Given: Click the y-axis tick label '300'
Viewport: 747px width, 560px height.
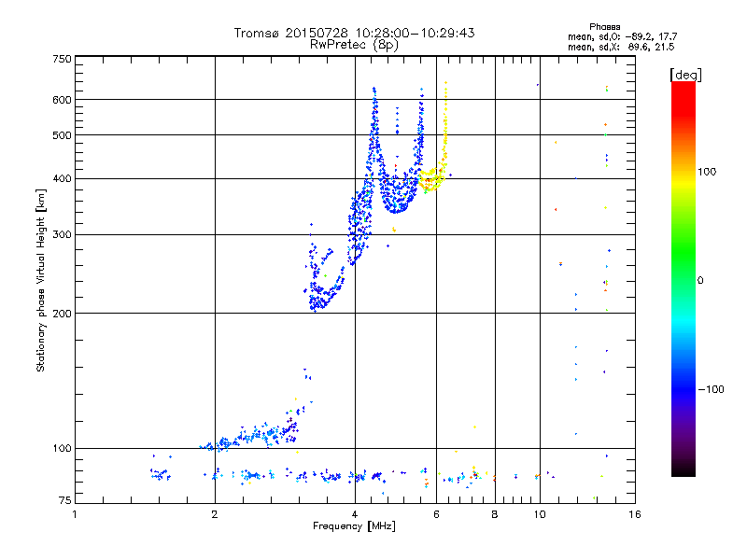Looking at the screenshot, I should [63, 235].
